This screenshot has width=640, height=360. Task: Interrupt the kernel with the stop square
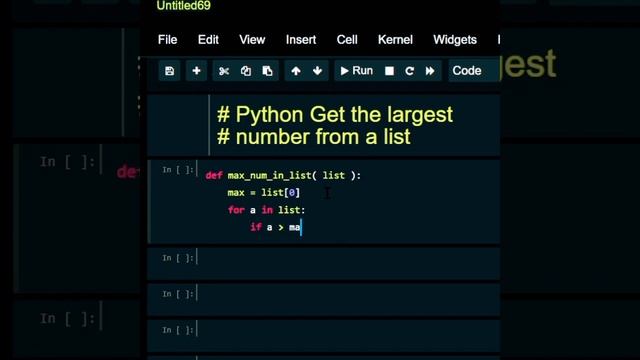[x=389, y=71]
